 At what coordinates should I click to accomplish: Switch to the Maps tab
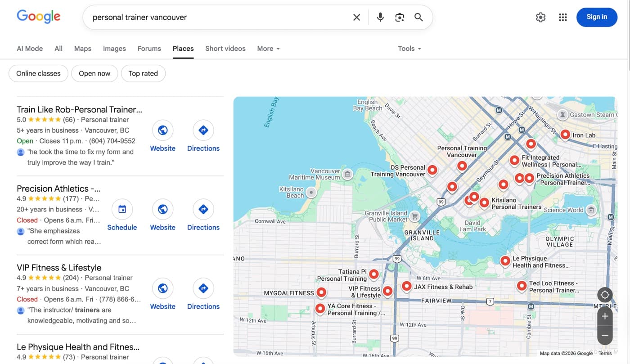point(83,49)
